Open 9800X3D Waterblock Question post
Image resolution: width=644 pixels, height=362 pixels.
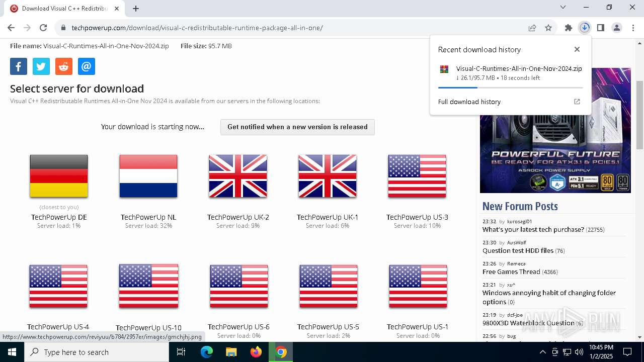tap(528, 323)
